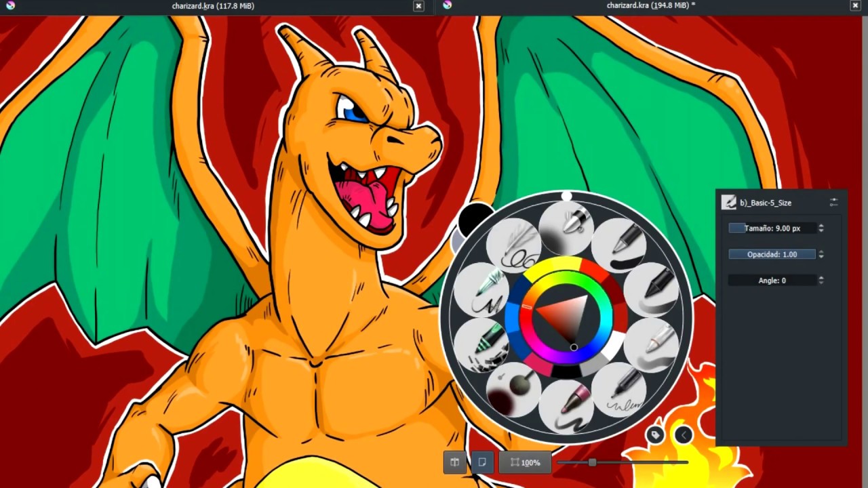Close the charizard.kra (194.8 MiB) tab
The image size is (868, 488).
pos(855,5)
